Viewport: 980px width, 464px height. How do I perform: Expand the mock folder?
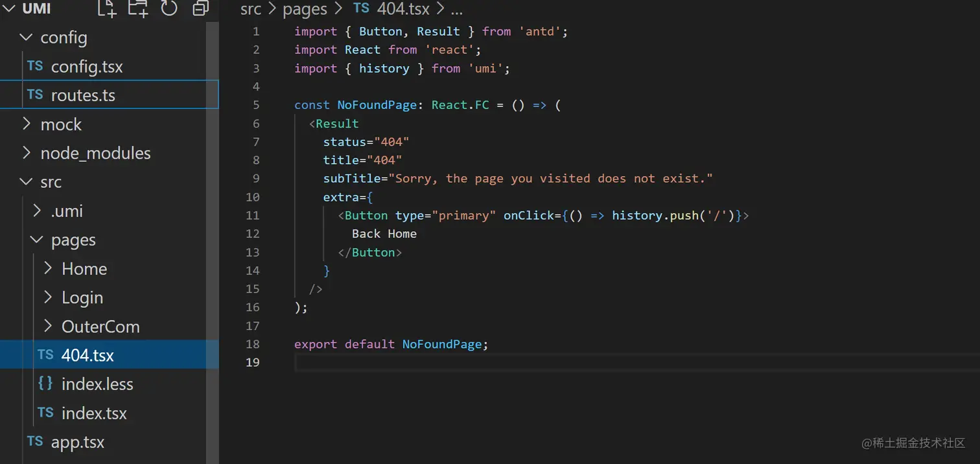tap(26, 124)
